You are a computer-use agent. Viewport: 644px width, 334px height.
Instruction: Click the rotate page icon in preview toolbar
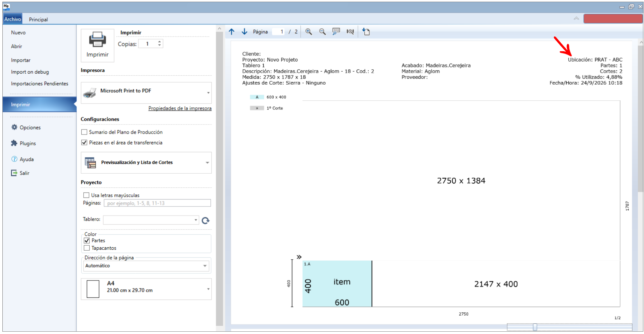coord(366,32)
